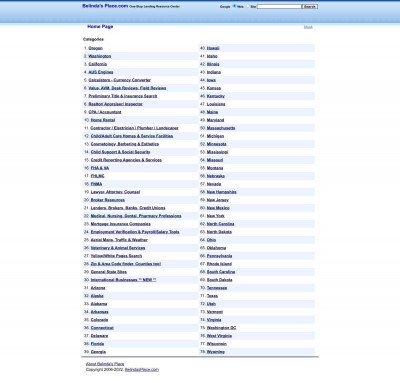Open the Hawaii state link
The image size is (400, 380).
coord(213,48)
